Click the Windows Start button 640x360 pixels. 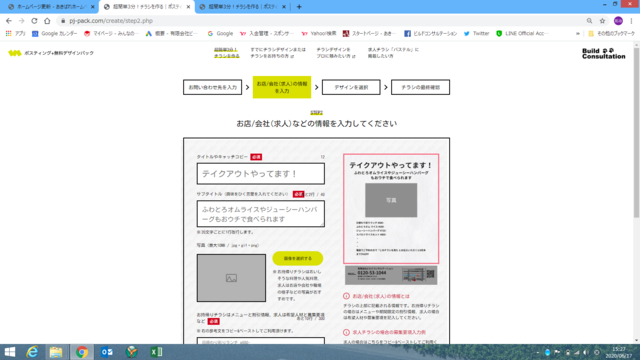tap(9, 352)
